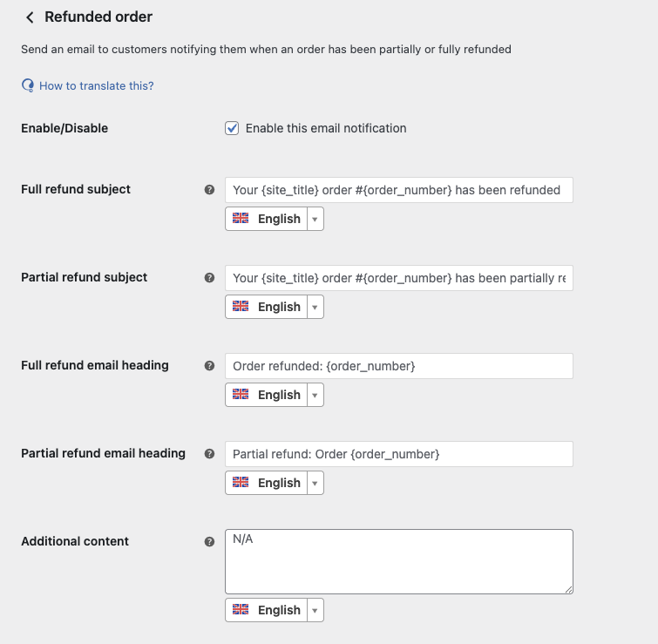Focus the Partial refund email heading field
Viewport: 658px width, 644px height.
[x=398, y=454]
